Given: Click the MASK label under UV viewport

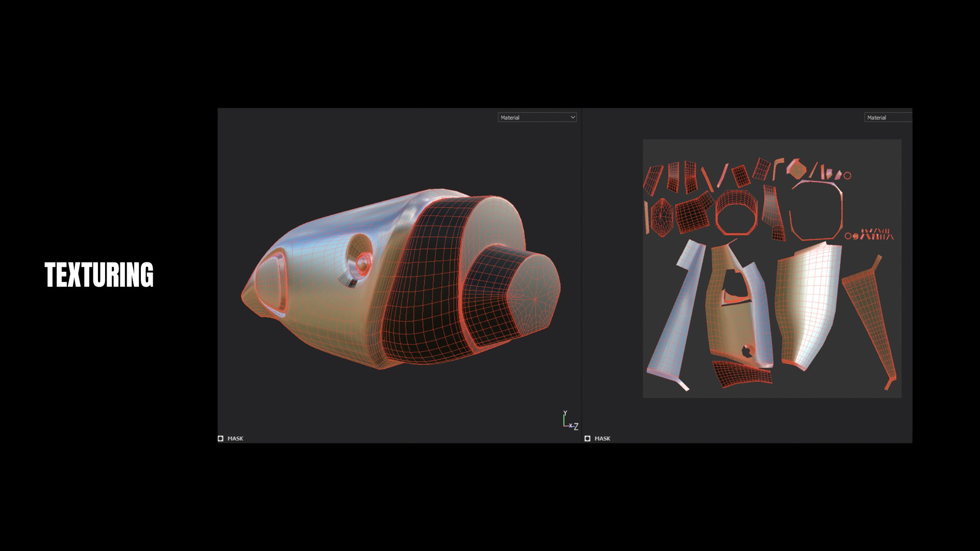Looking at the screenshot, I should point(602,438).
